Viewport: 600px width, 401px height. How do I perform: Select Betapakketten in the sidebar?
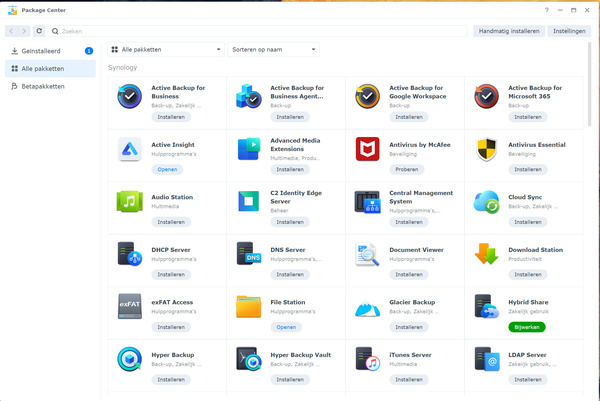[x=51, y=86]
